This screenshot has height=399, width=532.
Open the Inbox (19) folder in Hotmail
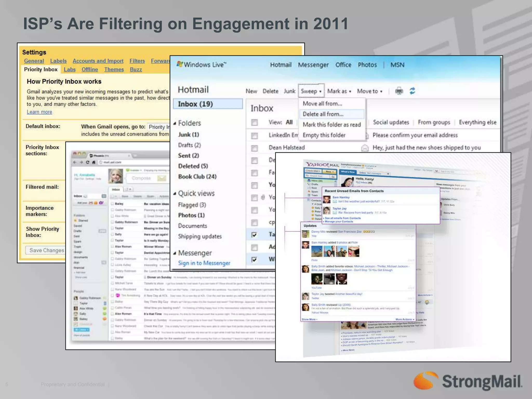pos(208,104)
